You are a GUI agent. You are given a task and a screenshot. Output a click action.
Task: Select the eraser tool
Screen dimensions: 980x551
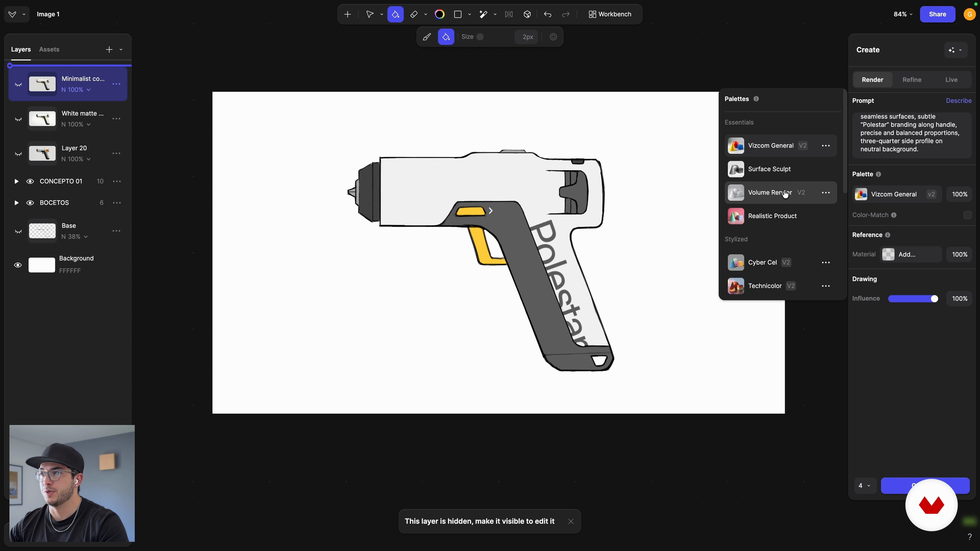click(414, 15)
